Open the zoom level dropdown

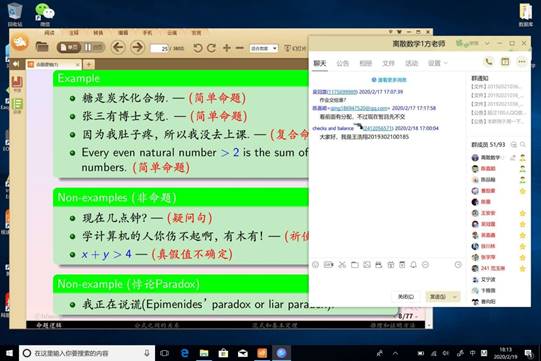coord(264,48)
